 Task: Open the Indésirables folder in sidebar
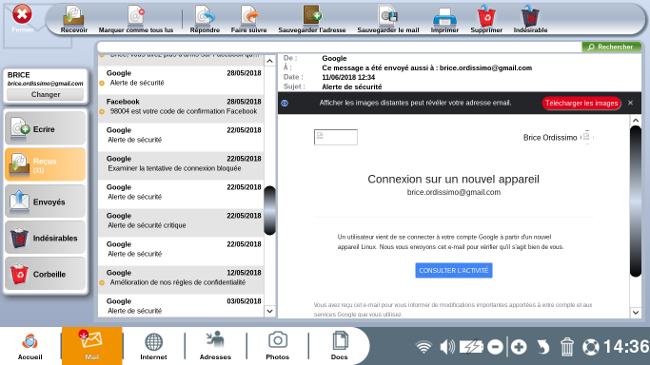45,238
